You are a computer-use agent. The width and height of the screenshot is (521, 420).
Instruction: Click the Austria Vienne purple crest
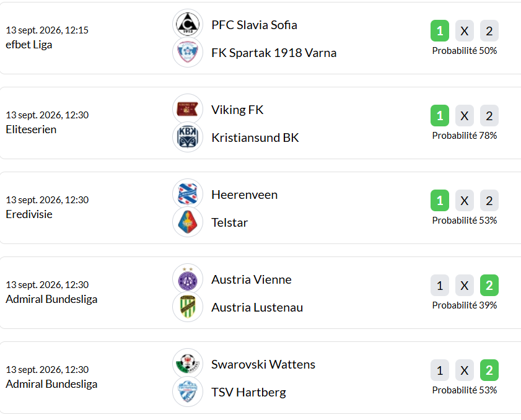[188, 279]
